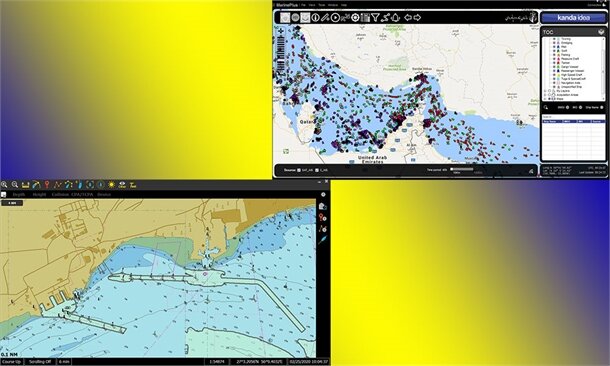Screen dimensions: 610x366
Task: Expand the My Layers tree node
Action: 545,91
